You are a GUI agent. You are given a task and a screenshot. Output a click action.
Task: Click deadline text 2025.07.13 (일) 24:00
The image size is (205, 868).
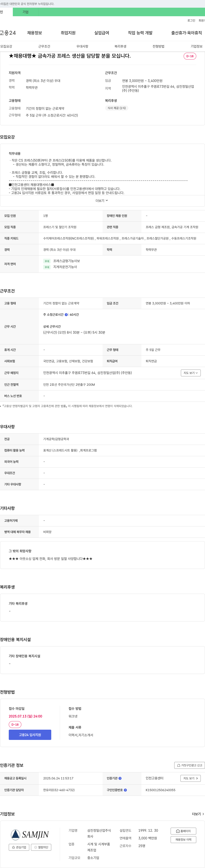tap(26, 716)
